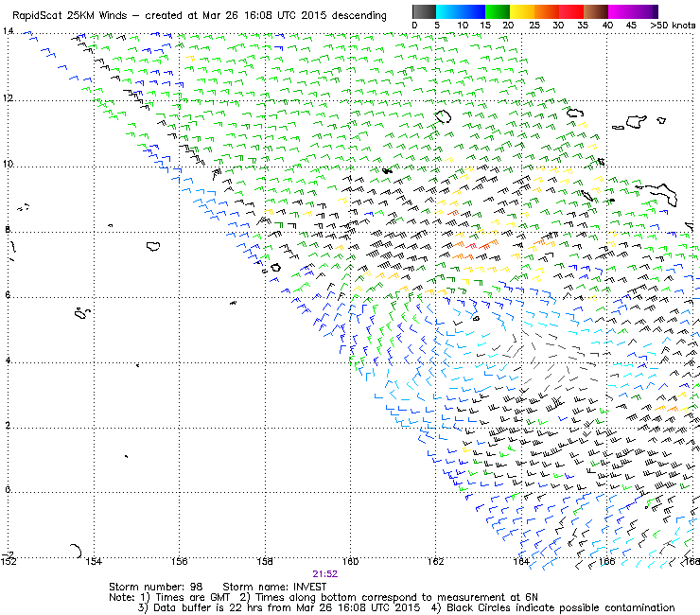Click the "Storm number: 98" text
The image size is (700, 615).
coord(155,587)
